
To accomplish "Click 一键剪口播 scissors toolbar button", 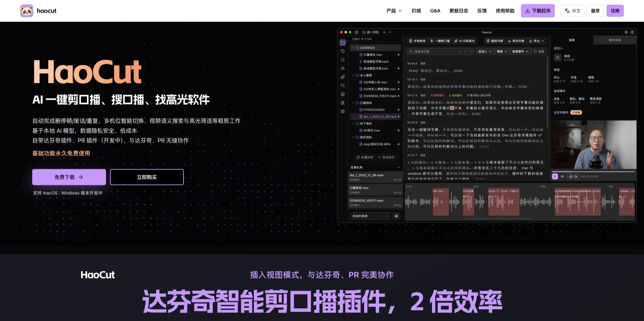I will pos(440,41).
